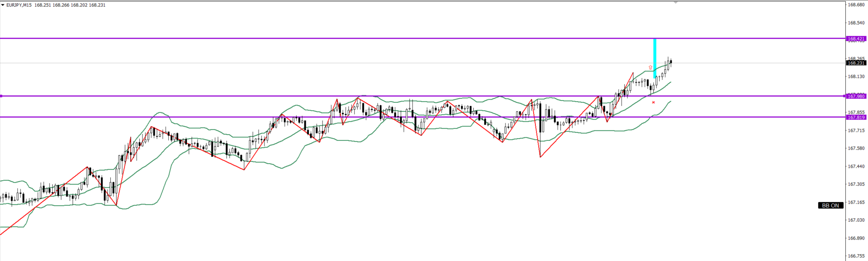Viewport: 868px width, 261px height.
Task: Click the right-end handle of the 167.980 line
Action: point(844,96)
